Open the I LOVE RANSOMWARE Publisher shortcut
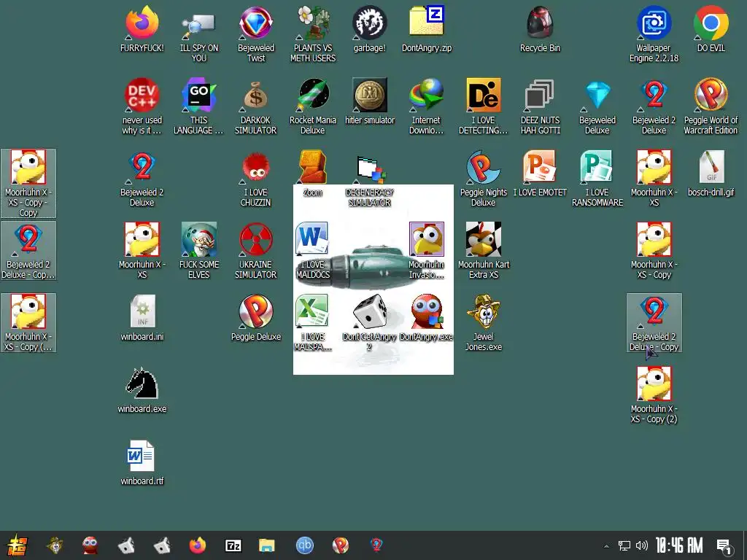The height and width of the screenshot is (560, 747). pos(597,179)
